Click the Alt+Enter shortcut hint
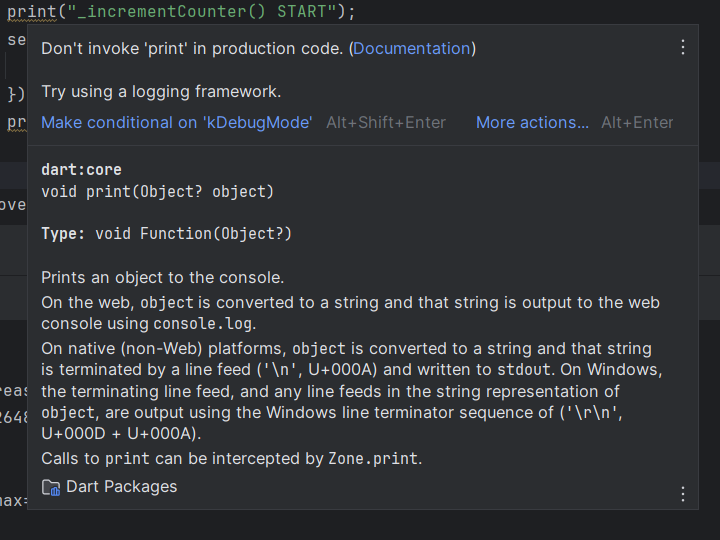The image size is (720, 540). pos(637,122)
